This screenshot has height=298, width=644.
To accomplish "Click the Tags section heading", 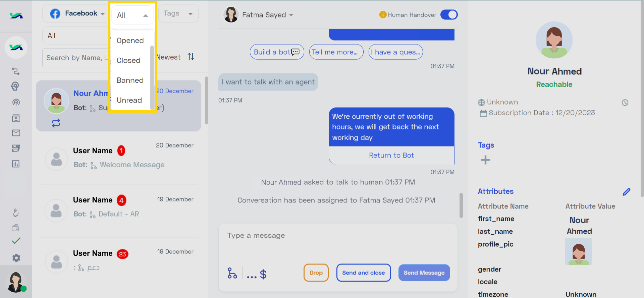I will point(486,145).
